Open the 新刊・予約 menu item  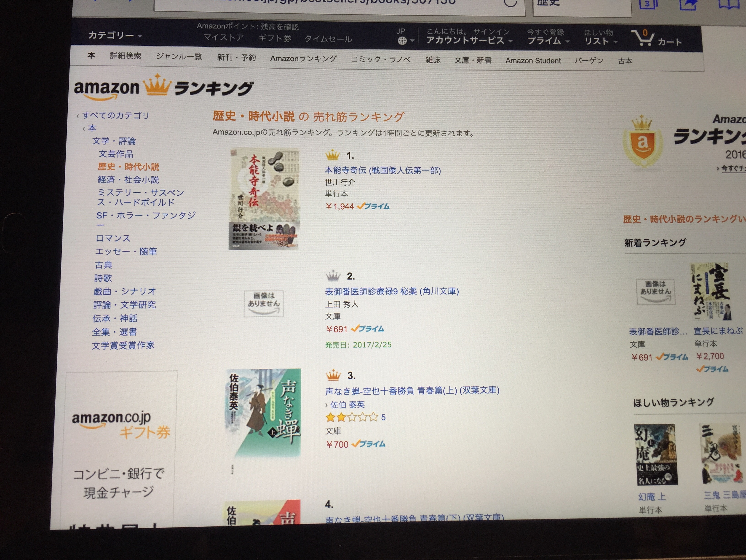tap(236, 57)
